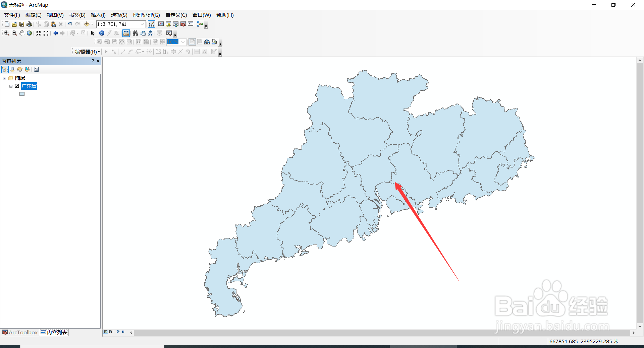Image resolution: width=644 pixels, height=348 pixels.
Task: Click the pin to auto-hide 内容列表
Action: click(92, 61)
